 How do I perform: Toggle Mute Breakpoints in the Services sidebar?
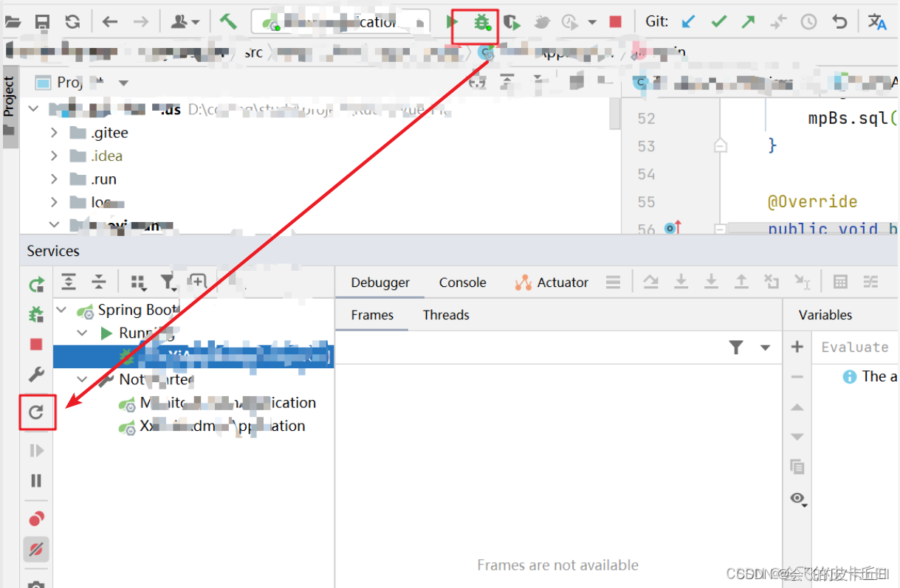click(x=36, y=549)
